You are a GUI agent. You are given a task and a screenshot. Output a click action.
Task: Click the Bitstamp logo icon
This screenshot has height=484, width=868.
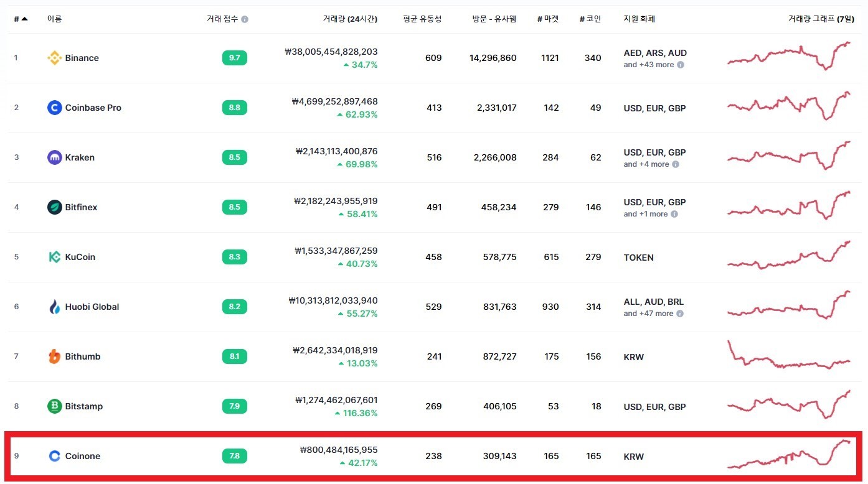click(x=55, y=406)
